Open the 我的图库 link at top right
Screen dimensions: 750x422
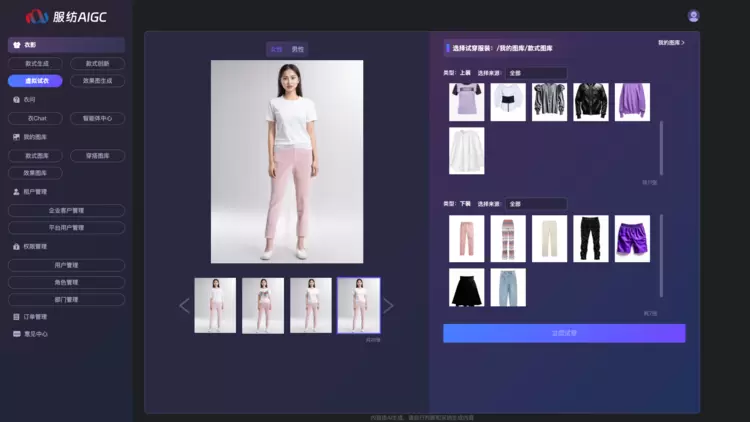click(x=677, y=43)
